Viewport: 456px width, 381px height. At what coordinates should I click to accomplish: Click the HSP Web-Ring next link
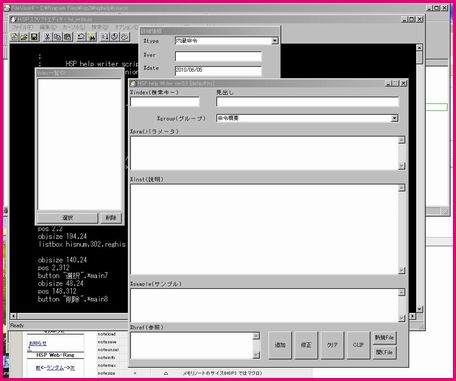click(72, 368)
